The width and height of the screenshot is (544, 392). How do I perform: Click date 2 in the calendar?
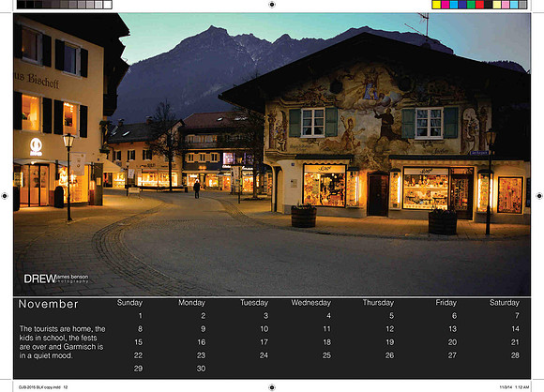click(x=203, y=316)
